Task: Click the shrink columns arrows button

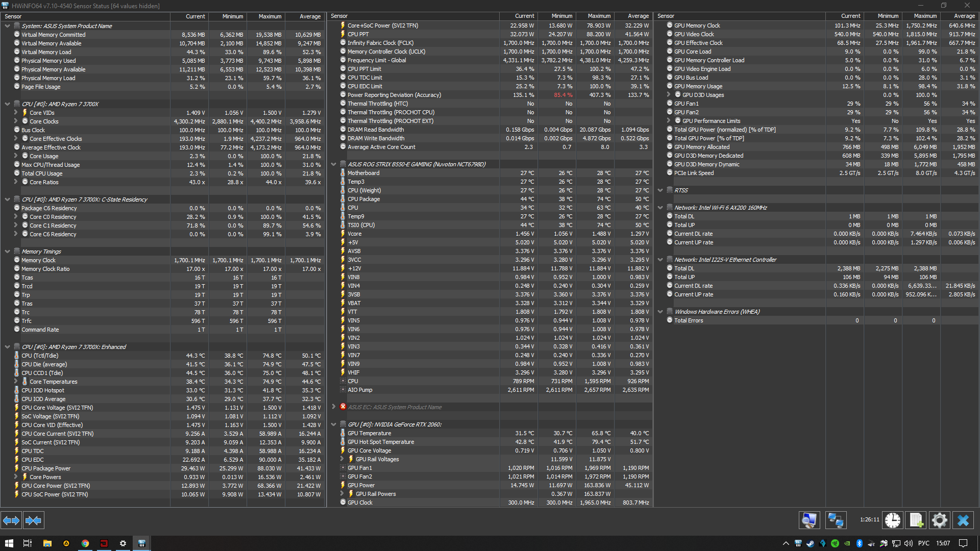Action: pos(34,520)
